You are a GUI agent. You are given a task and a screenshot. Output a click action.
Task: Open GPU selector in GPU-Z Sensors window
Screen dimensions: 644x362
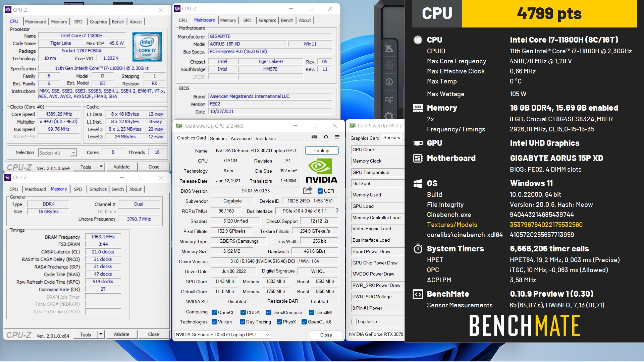click(376, 334)
